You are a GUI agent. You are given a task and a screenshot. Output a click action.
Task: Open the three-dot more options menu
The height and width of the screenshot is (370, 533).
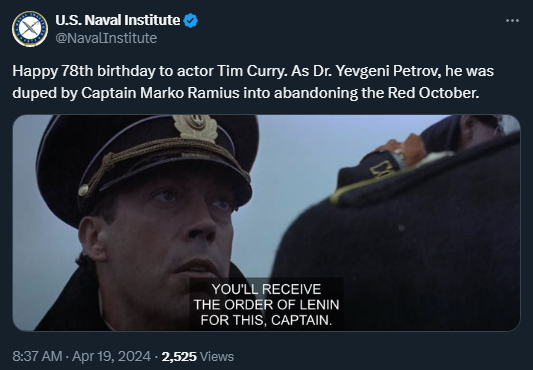[x=512, y=21]
